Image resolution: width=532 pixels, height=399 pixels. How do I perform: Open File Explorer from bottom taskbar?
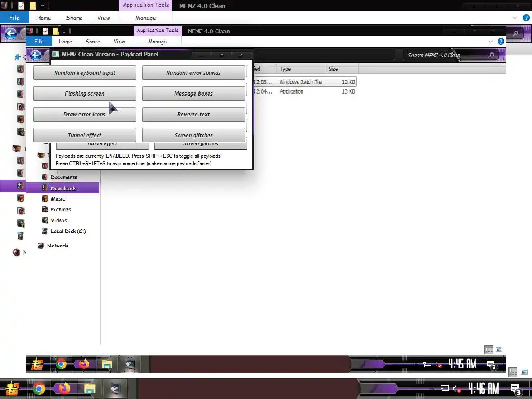[89, 389]
